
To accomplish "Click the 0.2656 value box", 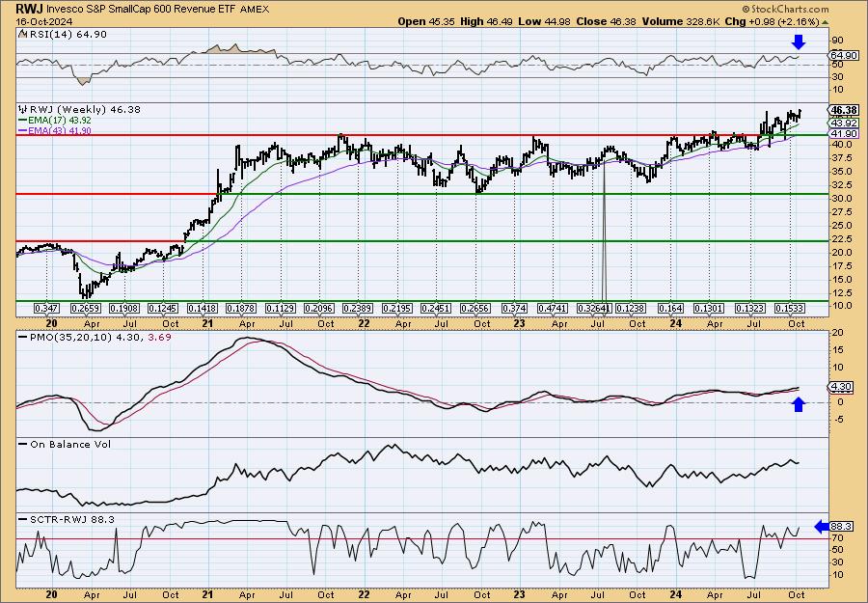I will point(475,308).
